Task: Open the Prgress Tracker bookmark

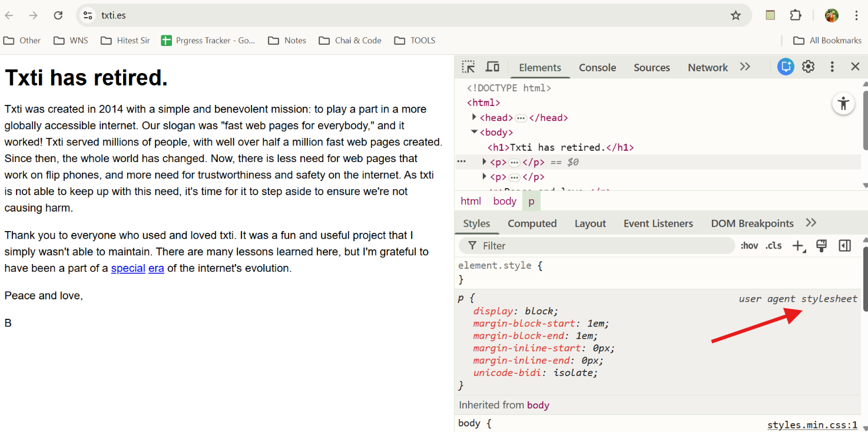Action: click(208, 41)
